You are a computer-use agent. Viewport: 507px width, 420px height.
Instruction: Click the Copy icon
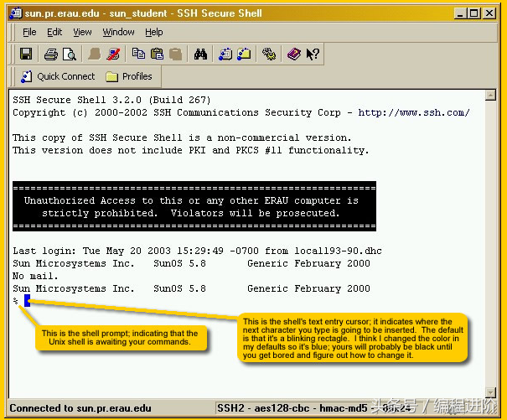138,54
